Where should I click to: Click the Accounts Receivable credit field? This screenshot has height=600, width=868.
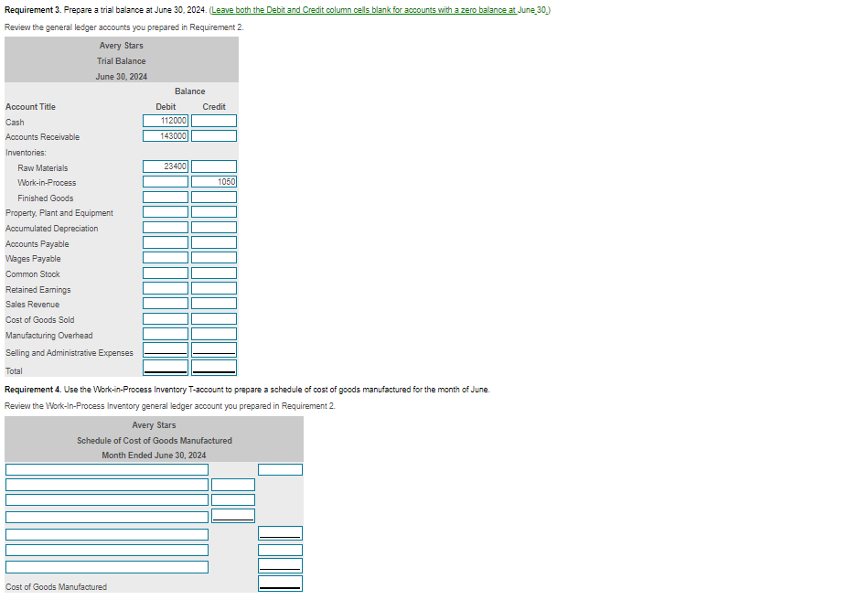[x=214, y=135]
